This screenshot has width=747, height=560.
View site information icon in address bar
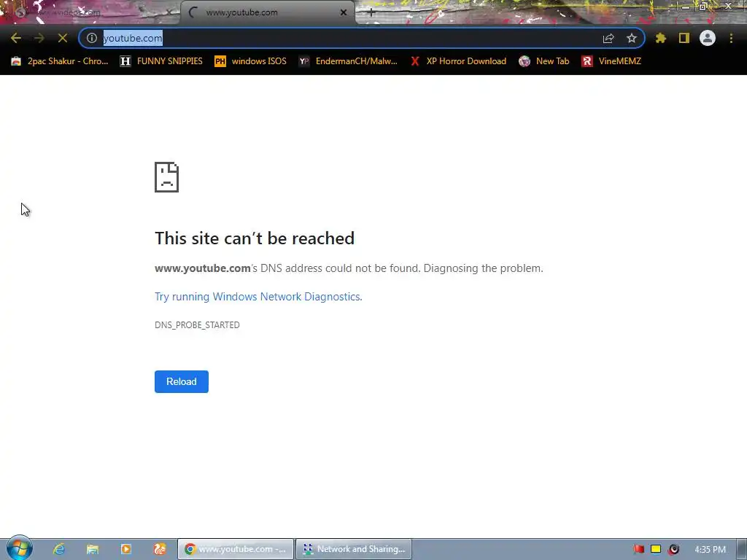coord(92,38)
